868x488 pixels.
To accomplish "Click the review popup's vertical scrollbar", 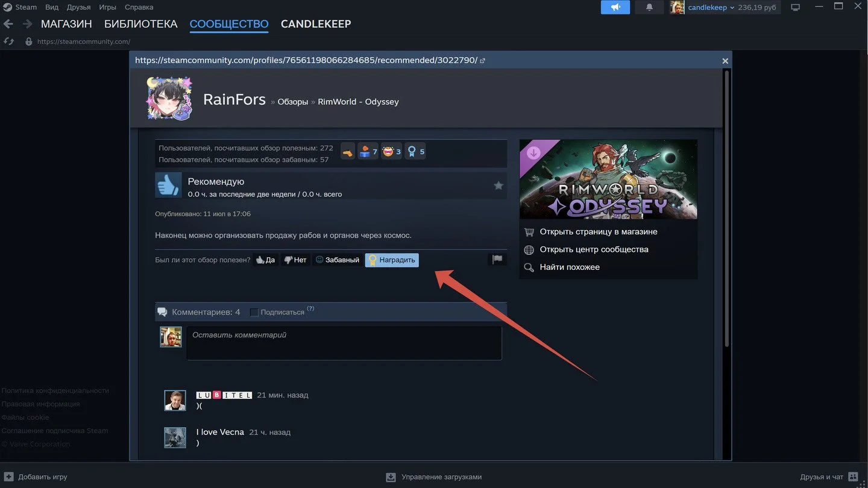I will tap(726, 208).
